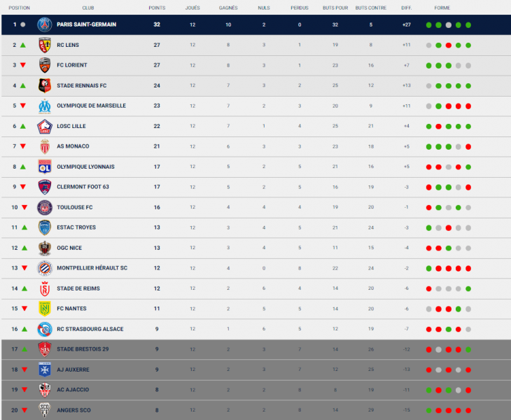Image resolution: width=511 pixels, height=420 pixels.
Task: Click the RC Lens club logo
Action: pos(45,45)
